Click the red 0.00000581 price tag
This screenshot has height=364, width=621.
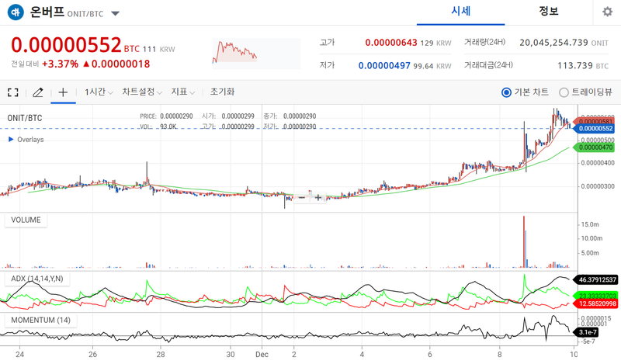(595, 121)
